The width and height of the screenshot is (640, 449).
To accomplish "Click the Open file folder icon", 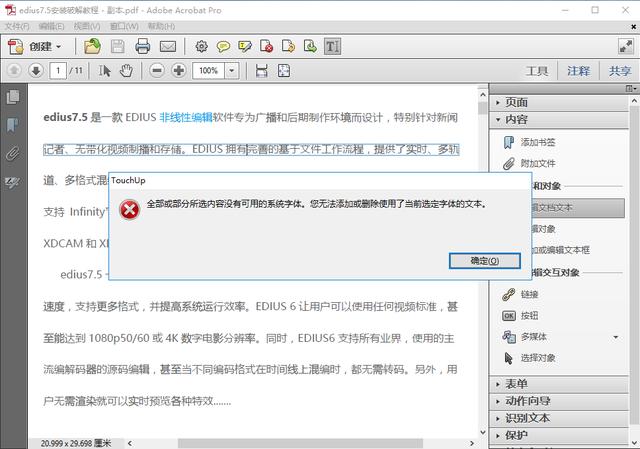I will [x=93, y=46].
